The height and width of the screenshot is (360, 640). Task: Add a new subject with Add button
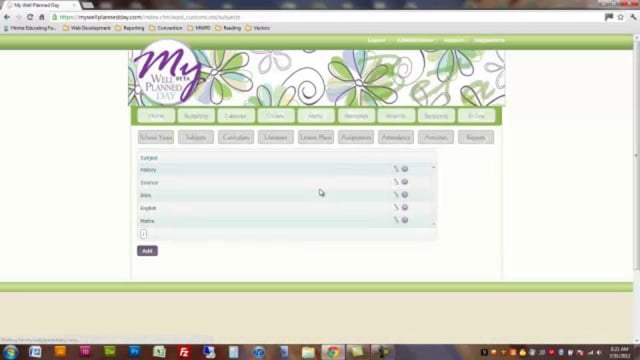pyautogui.click(x=147, y=251)
